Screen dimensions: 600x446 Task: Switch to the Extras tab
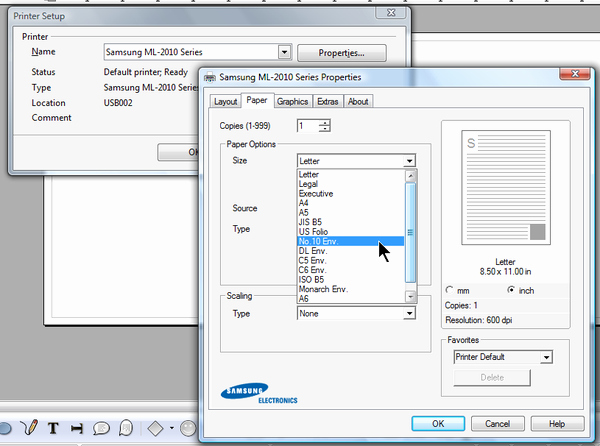click(x=328, y=101)
